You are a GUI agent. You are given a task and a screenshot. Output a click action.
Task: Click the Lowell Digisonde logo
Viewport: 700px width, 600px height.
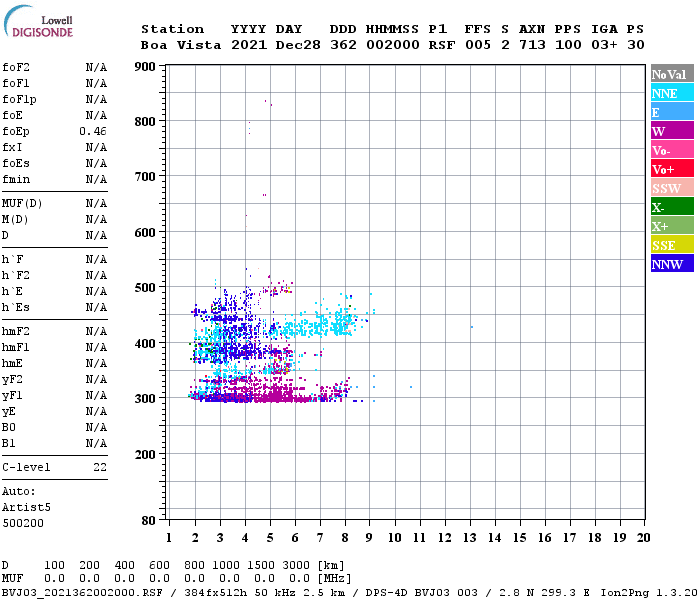[x=38, y=21]
